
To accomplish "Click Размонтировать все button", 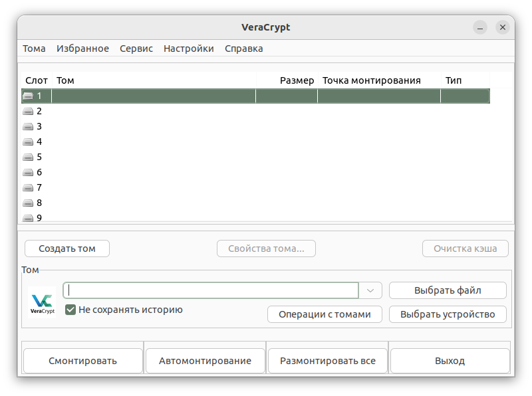I will tap(328, 361).
